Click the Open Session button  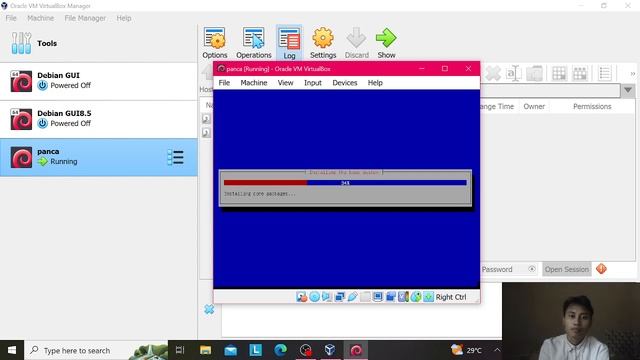567,269
